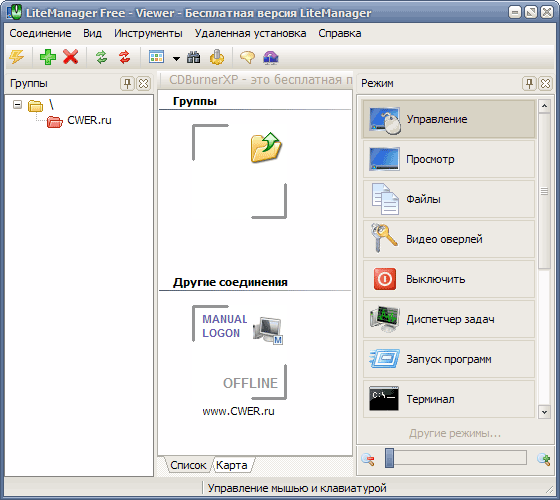Open the Инструменты menu
560x500 pixels.
148,33
